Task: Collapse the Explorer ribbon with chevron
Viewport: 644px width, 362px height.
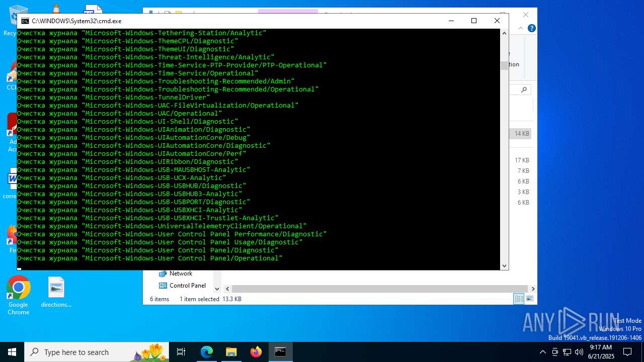Action: (521, 28)
